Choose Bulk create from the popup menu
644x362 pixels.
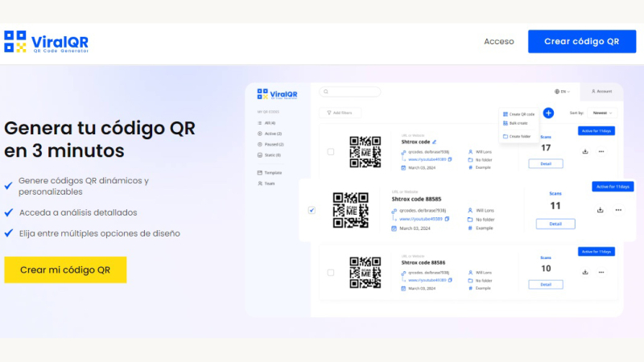(x=515, y=123)
